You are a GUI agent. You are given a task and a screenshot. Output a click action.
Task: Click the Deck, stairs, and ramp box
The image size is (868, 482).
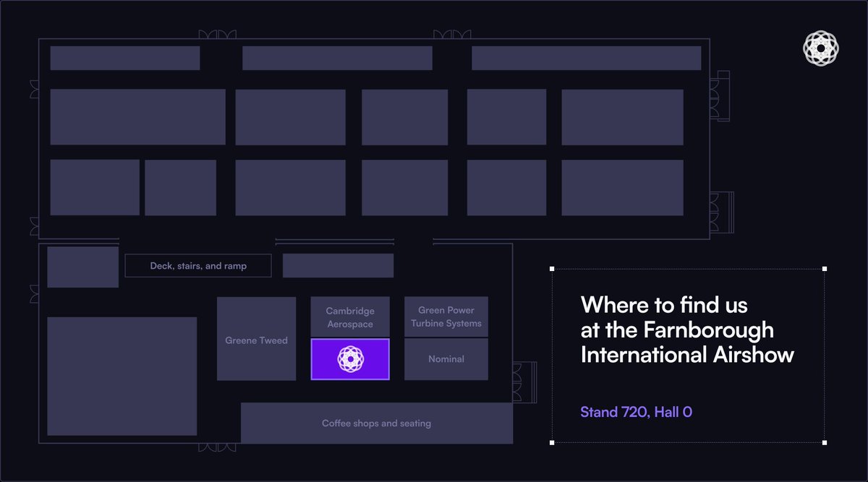[x=198, y=266]
